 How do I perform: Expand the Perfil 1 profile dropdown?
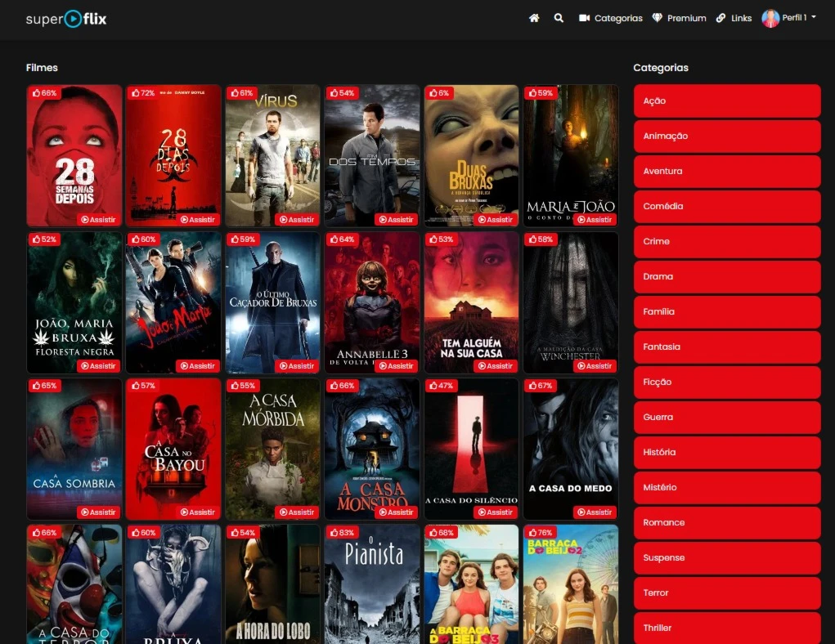[789, 18]
